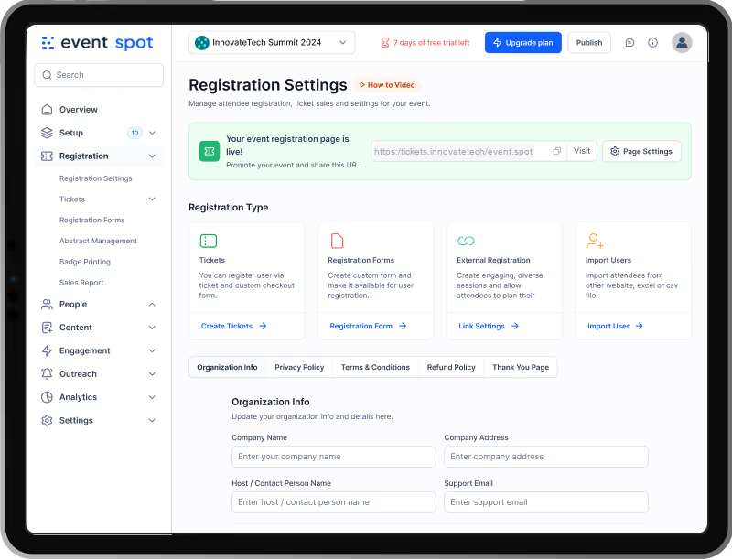Open the chat messages icon in header

(630, 43)
